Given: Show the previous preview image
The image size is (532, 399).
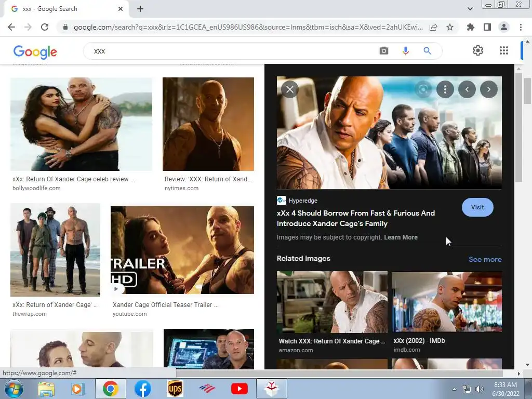Looking at the screenshot, I should (467, 89).
